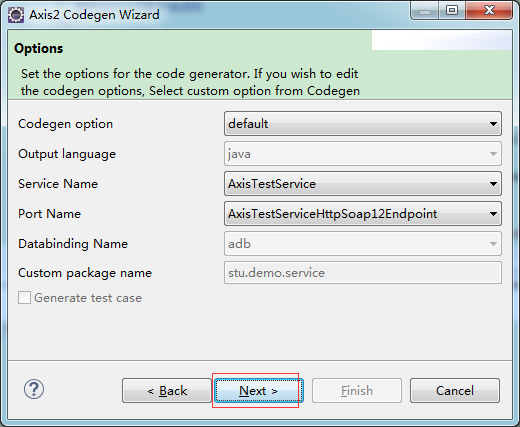Select the AxisTestService value text
Screen dimensions: 520x427
[272, 184]
